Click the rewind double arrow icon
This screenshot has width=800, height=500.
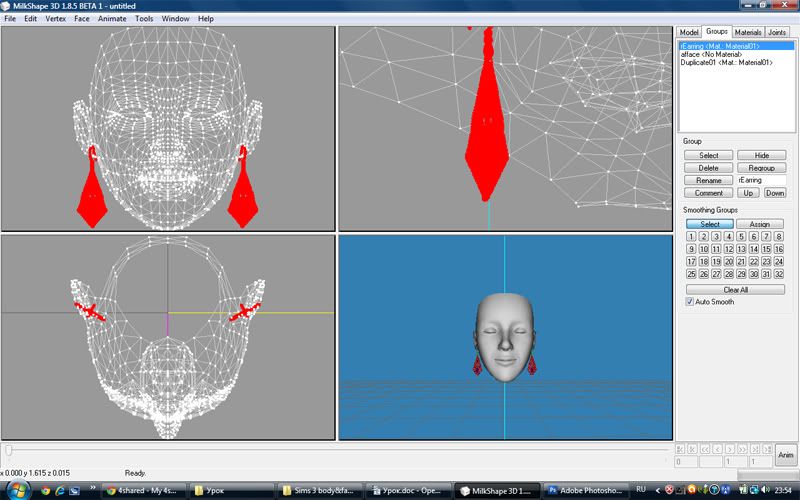click(705, 449)
